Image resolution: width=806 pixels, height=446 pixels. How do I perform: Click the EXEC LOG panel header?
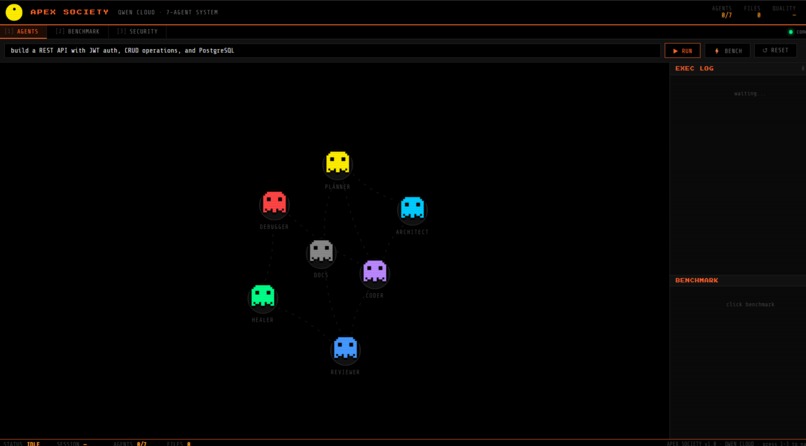pos(737,68)
